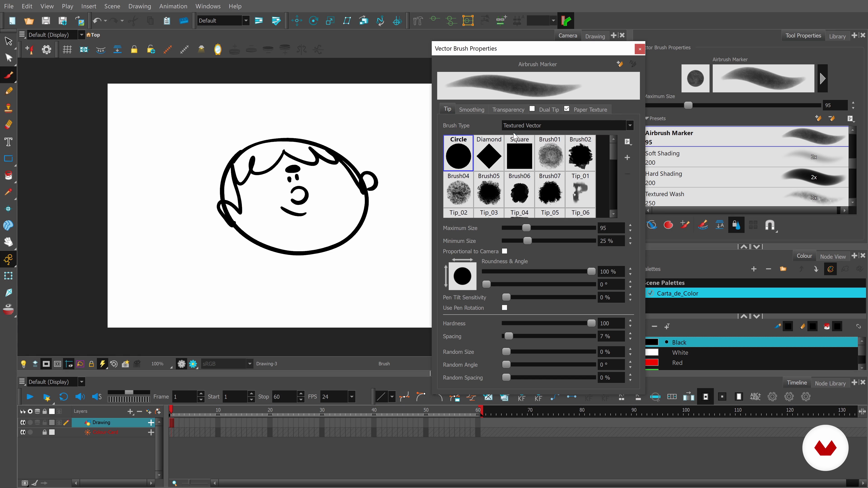
Task: Select the Rectangle shape tool
Action: (x=8, y=158)
